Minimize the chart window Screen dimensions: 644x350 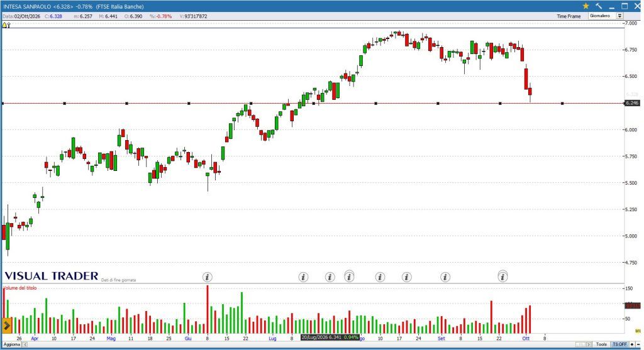pos(611,6)
